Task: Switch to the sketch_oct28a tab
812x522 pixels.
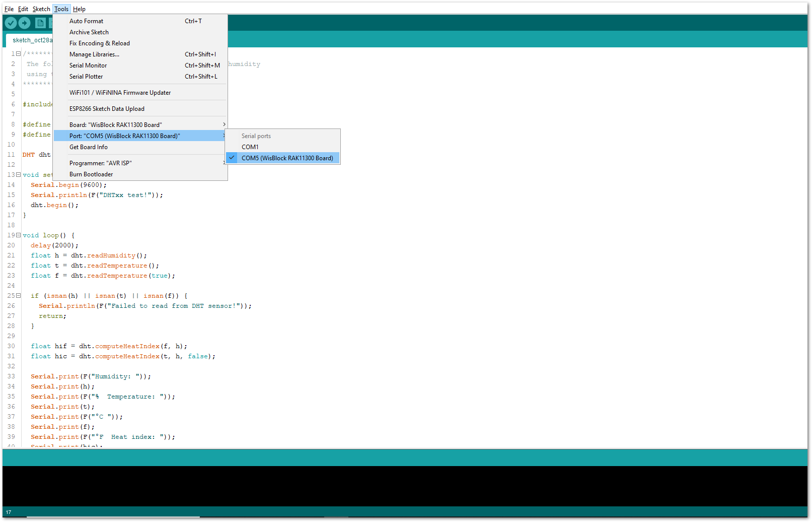Action: pos(30,40)
